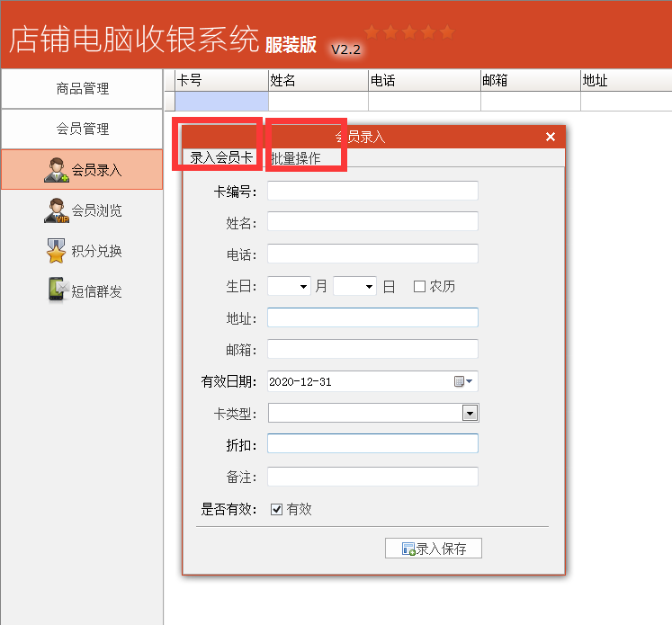Expand the birthday month dropdown
This screenshot has width=672, height=625.
click(x=303, y=286)
